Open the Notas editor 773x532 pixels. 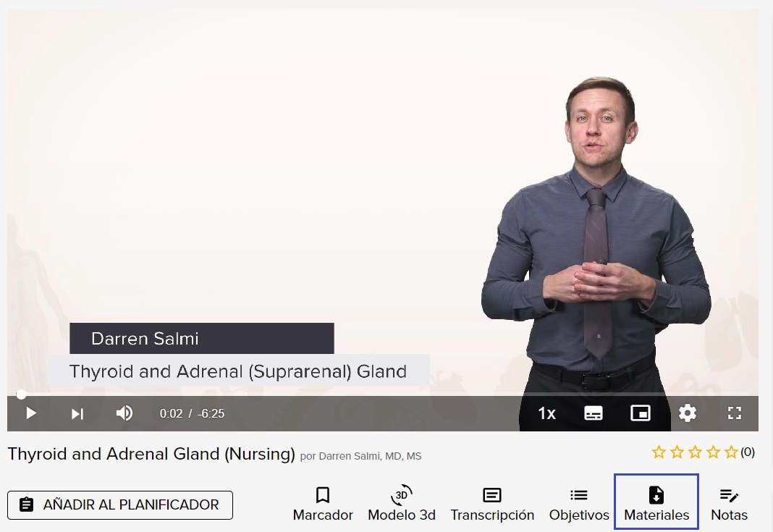(729, 504)
